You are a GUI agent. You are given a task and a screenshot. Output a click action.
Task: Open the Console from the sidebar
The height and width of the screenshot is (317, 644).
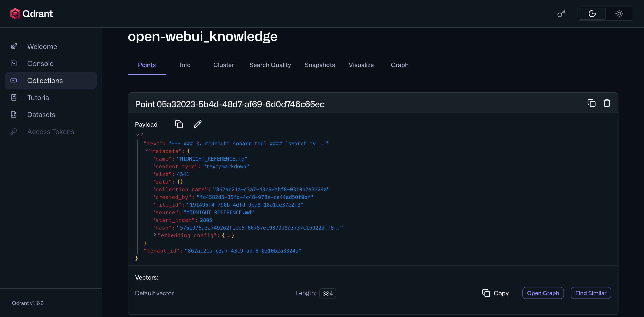(x=40, y=63)
